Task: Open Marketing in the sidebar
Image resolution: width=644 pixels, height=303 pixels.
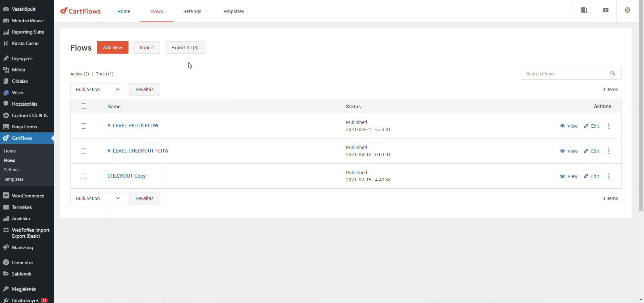Action: click(x=27, y=247)
